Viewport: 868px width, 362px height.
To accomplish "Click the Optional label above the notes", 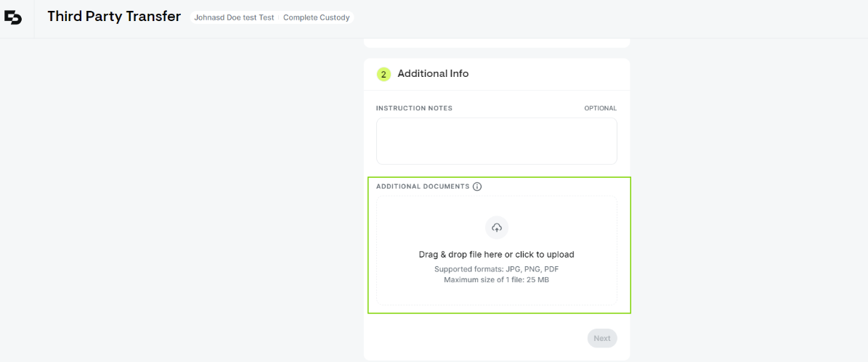I will click(x=601, y=108).
